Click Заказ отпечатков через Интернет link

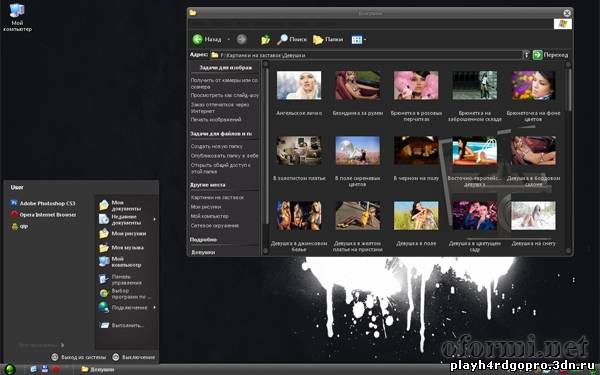[220, 108]
